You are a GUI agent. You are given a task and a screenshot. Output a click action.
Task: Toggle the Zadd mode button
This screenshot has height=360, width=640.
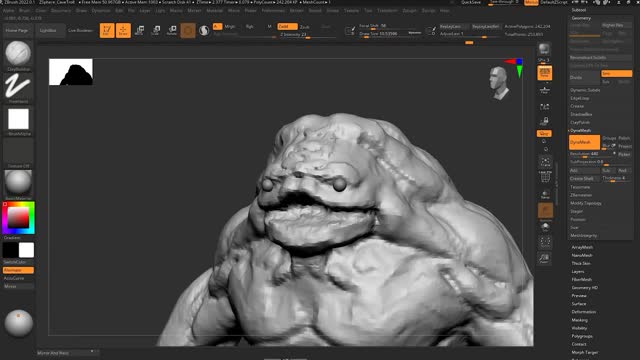coord(287,27)
